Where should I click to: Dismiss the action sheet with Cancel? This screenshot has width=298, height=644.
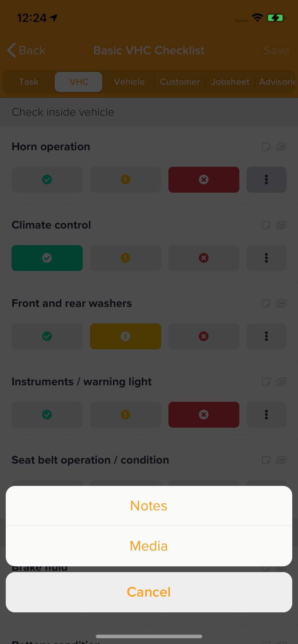coord(149,592)
